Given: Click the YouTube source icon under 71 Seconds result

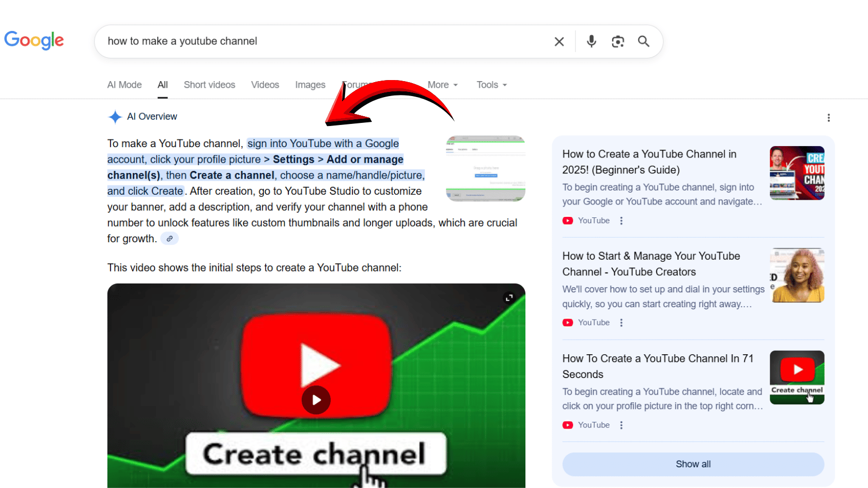Looking at the screenshot, I should (x=568, y=425).
